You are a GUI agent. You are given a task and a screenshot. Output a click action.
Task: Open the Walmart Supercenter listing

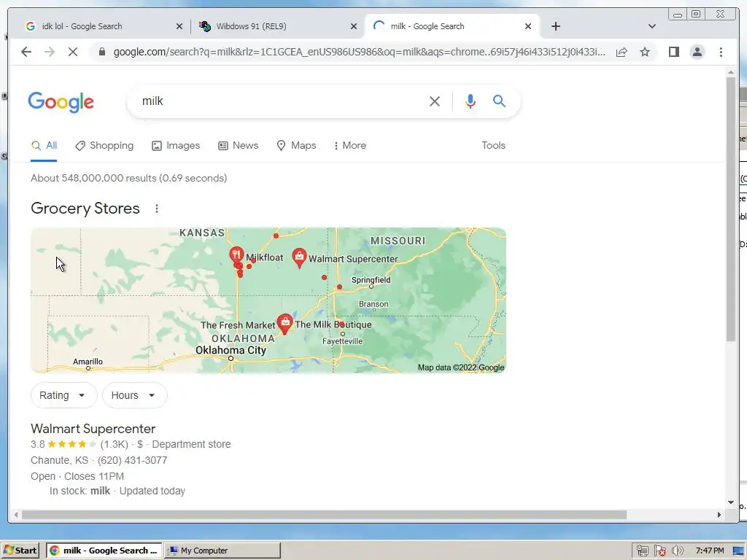pos(93,429)
